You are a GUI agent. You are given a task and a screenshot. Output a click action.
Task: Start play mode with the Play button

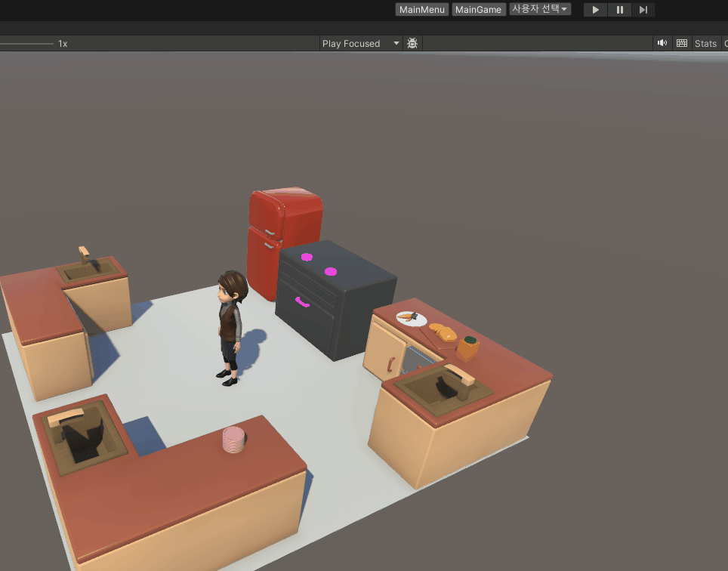(595, 10)
